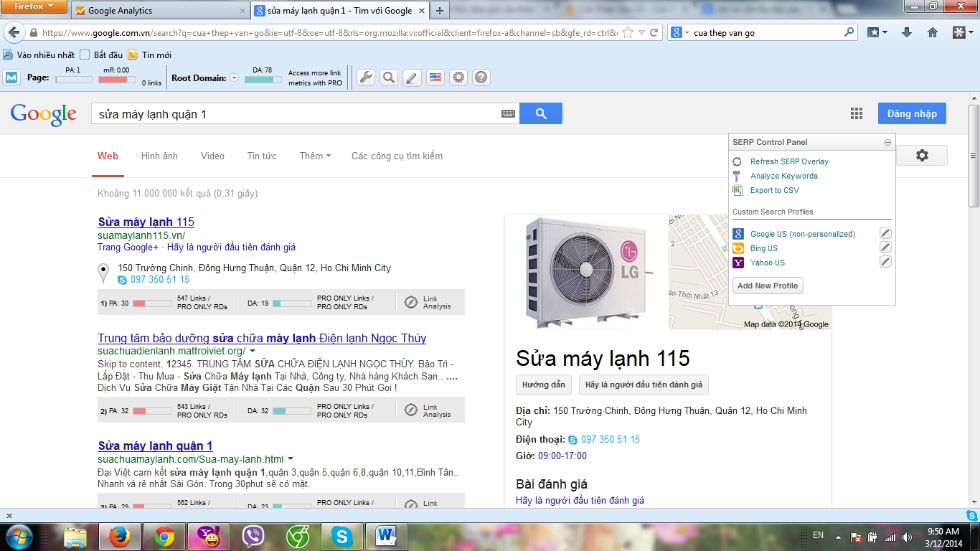Select the Tin tức search tab
Viewport: 980px width, 551px height.
point(262,156)
